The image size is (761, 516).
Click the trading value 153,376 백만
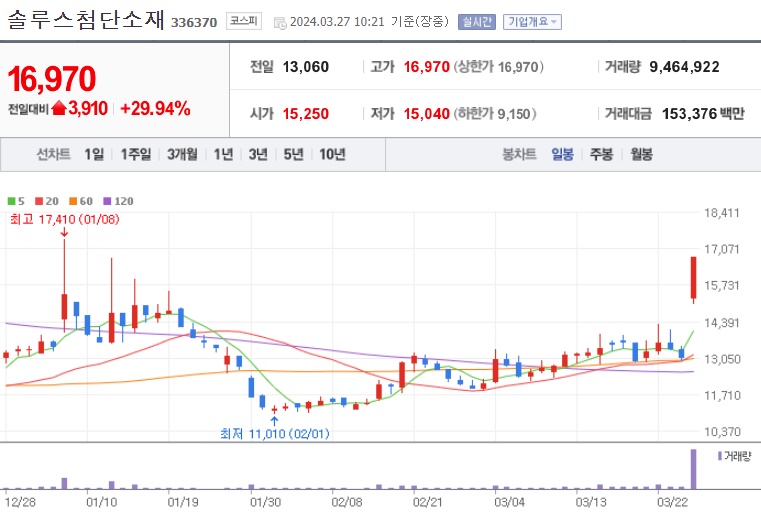(703, 114)
